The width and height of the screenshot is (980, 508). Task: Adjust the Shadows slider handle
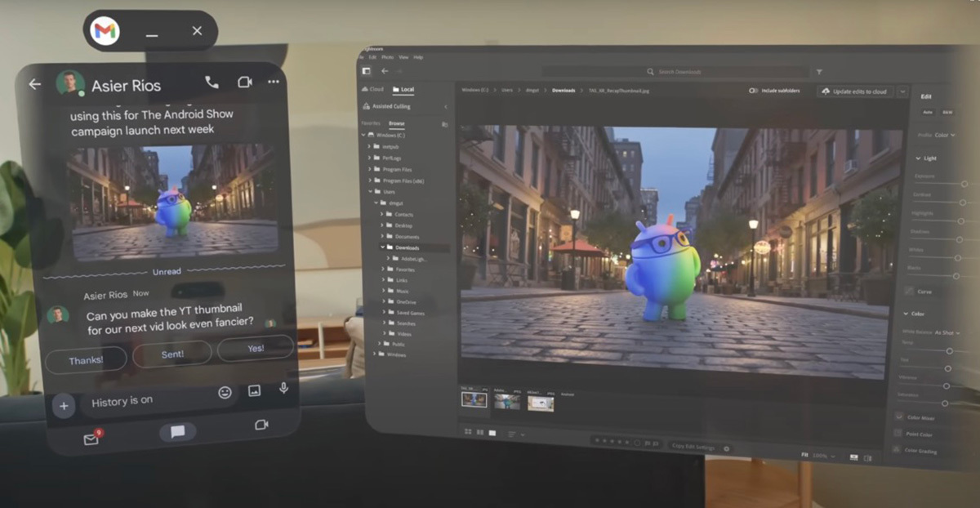pyautogui.click(x=960, y=239)
